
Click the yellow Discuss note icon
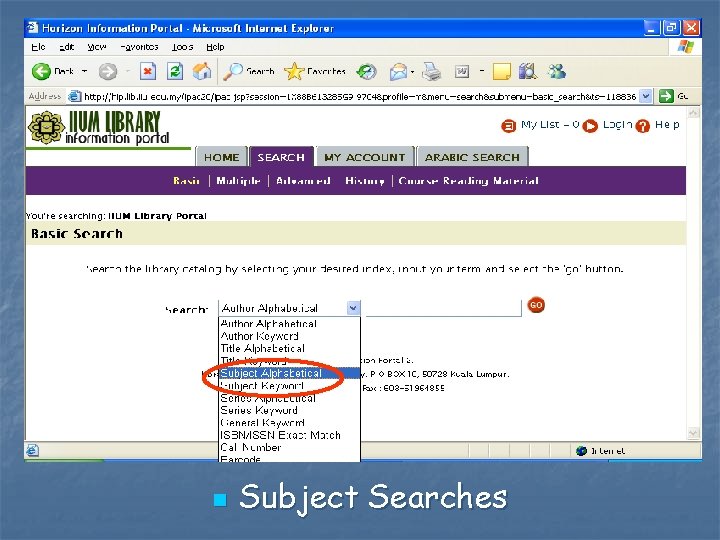pos(501,71)
